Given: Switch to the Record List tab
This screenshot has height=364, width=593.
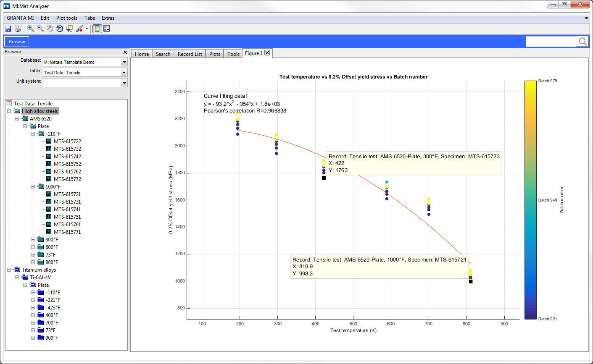Looking at the screenshot, I should [x=189, y=54].
